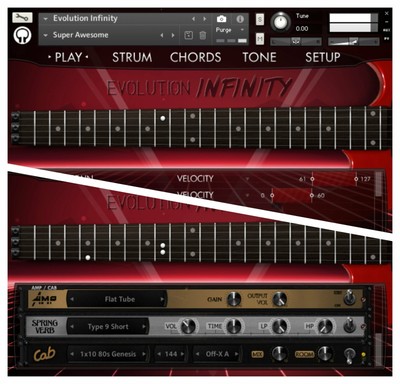Open the instrument info icon

click(240, 19)
